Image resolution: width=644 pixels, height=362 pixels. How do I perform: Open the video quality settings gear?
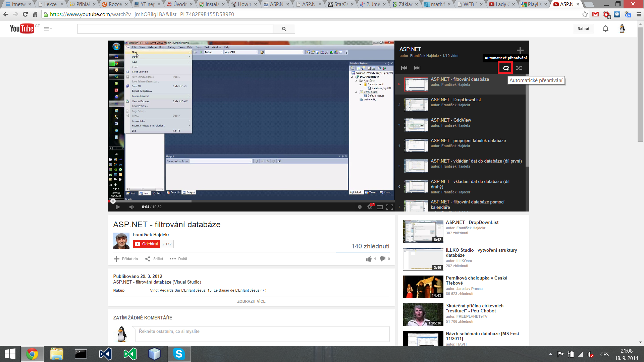point(370,207)
